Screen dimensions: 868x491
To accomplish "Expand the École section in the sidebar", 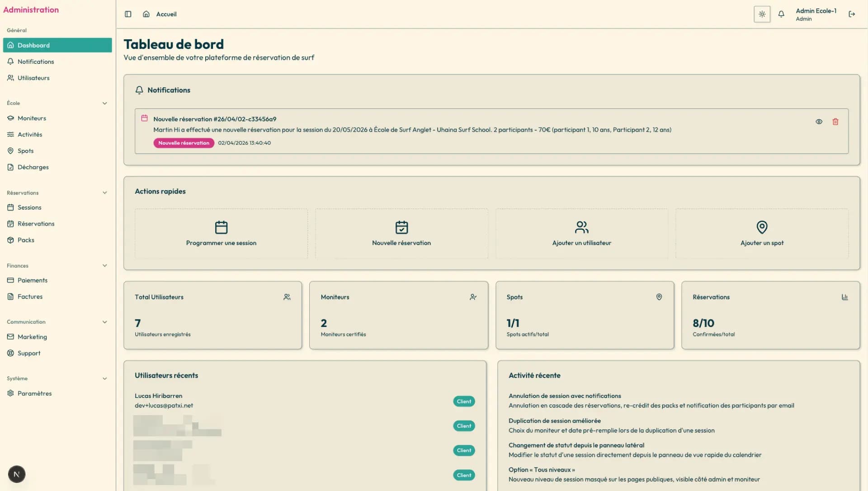I will [x=105, y=103].
